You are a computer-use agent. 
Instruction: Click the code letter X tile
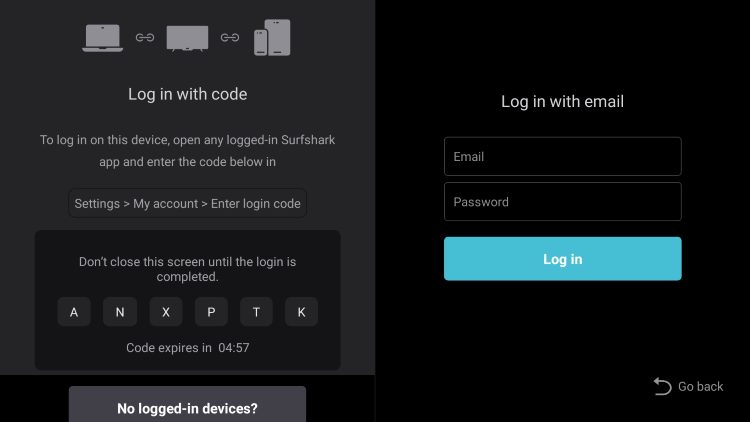coord(165,312)
